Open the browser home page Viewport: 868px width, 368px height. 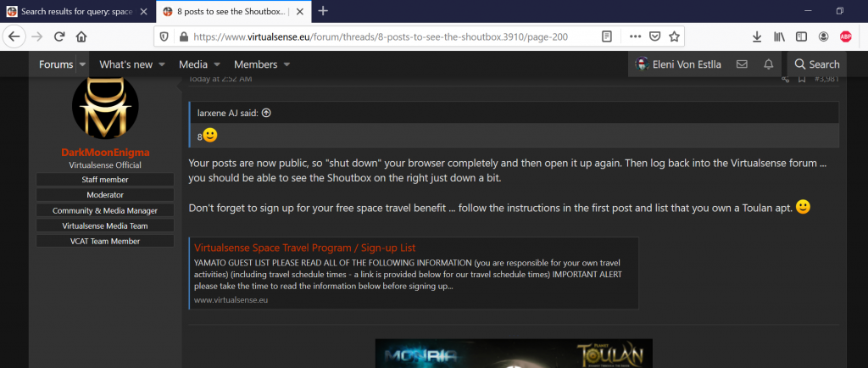click(81, 36)
